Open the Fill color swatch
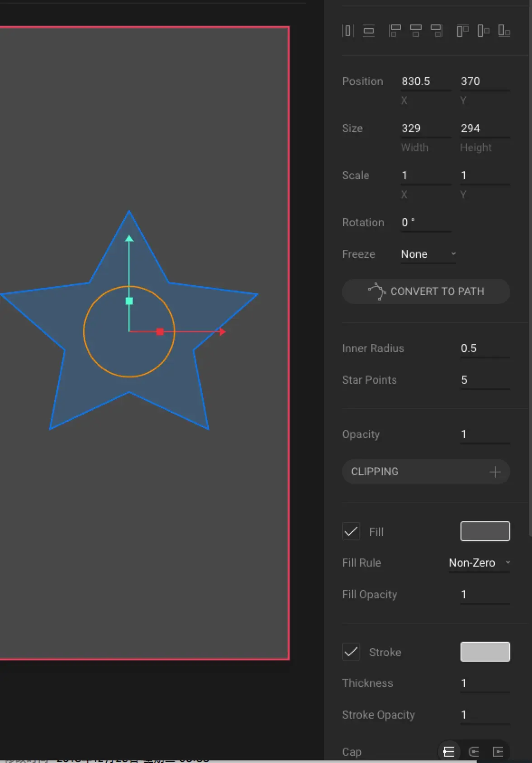532x763 pixels. click(x=485, y=531)
